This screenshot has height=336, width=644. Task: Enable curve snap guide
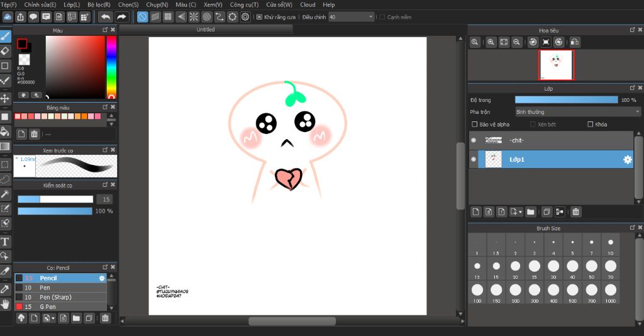pos(219,17)
